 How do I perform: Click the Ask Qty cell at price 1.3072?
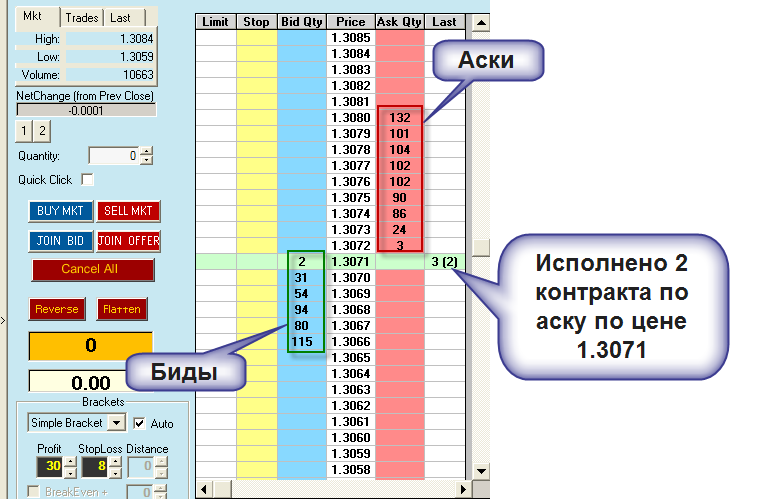tap(400, 246)
